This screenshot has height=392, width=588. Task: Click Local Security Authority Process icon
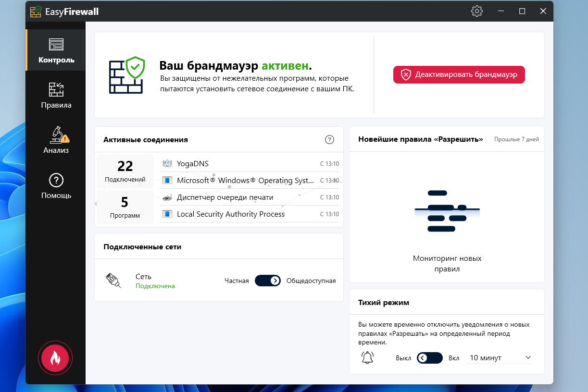point(167,214)
